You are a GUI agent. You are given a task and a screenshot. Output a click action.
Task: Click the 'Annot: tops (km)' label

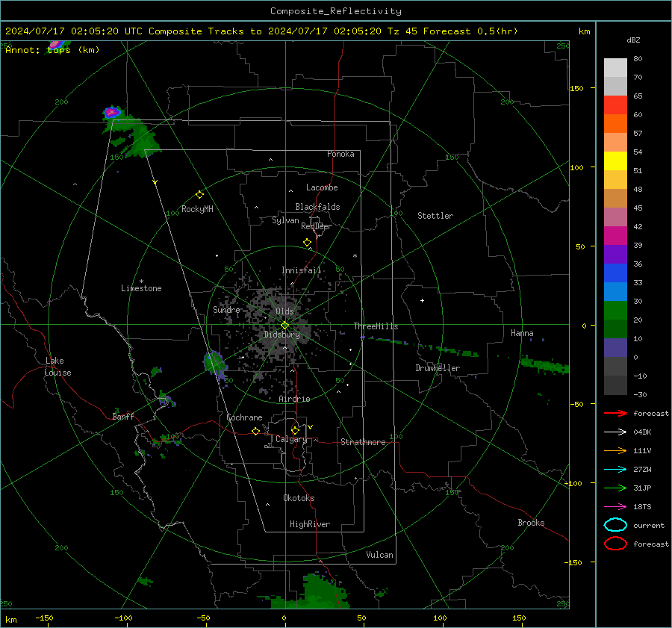pyautogui.click(x=52, y=50)
